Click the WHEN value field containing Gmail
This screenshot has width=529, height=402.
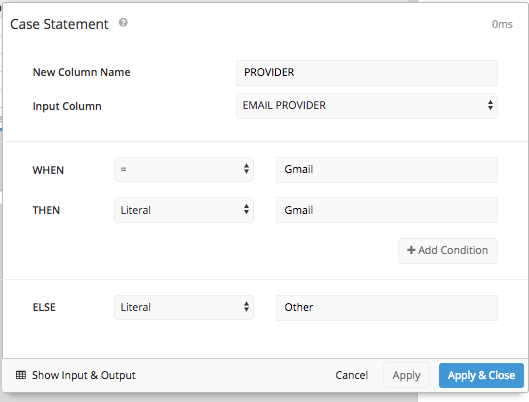click(387, 170)
